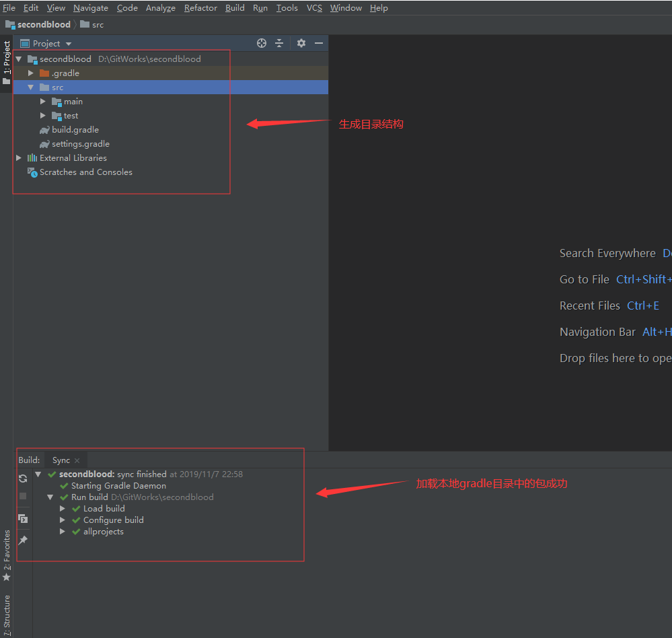
Task: Open the Help menu
Action: click(379, 8)
